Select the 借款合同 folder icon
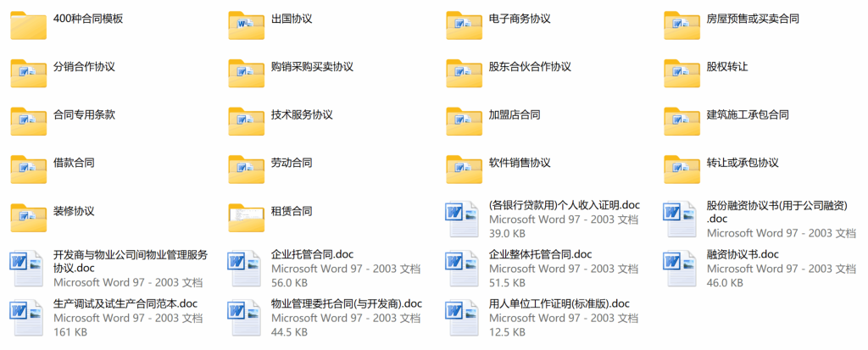The width and height of the screenshot is (868, 350). point(28,170)
